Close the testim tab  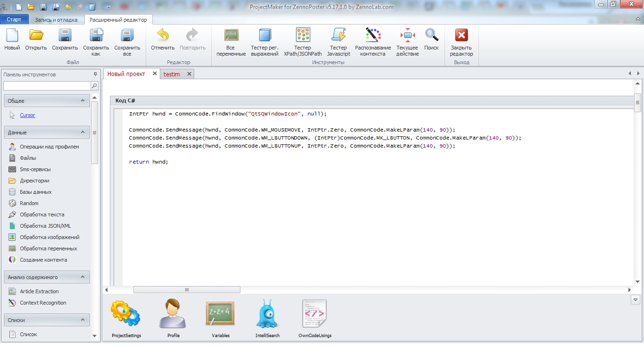189,74
